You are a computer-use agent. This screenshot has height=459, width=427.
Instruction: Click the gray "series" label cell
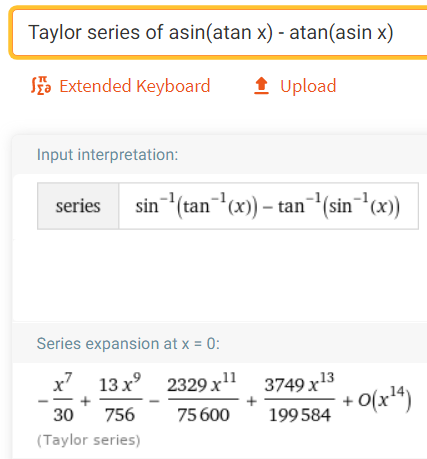tap(78, 206)
